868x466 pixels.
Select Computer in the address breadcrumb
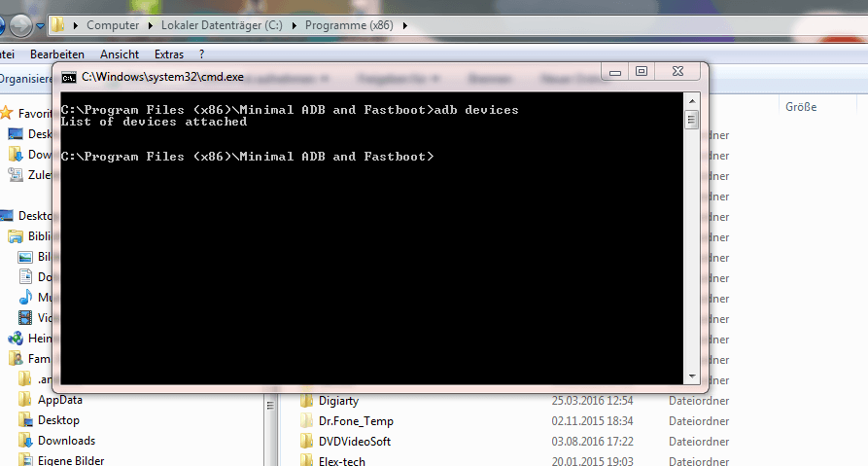point(113,25)
